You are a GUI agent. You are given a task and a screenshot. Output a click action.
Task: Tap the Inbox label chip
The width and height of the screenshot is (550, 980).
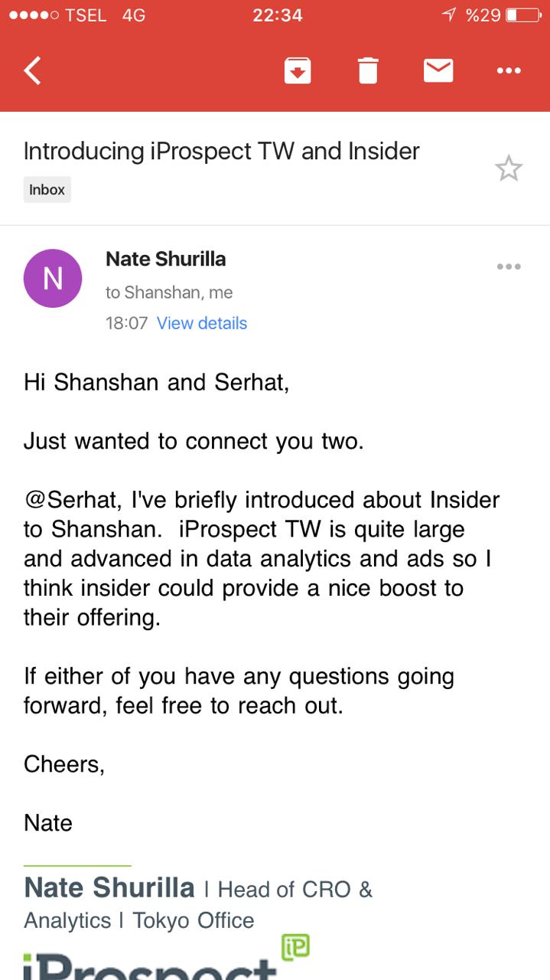[47, 189]
